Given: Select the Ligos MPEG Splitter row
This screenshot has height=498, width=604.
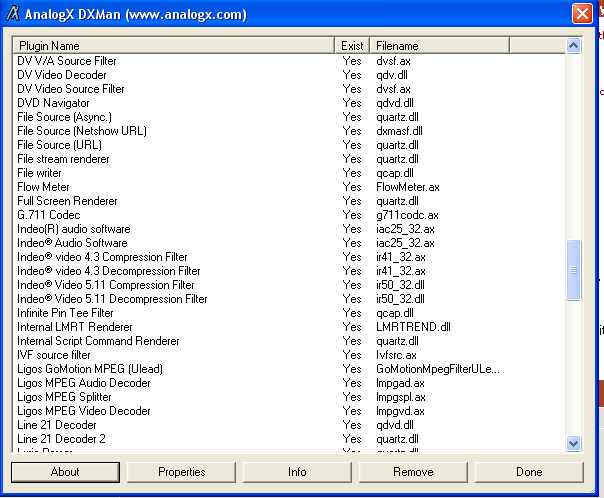Looking at the screenshot, I should [x=289, y=397].
